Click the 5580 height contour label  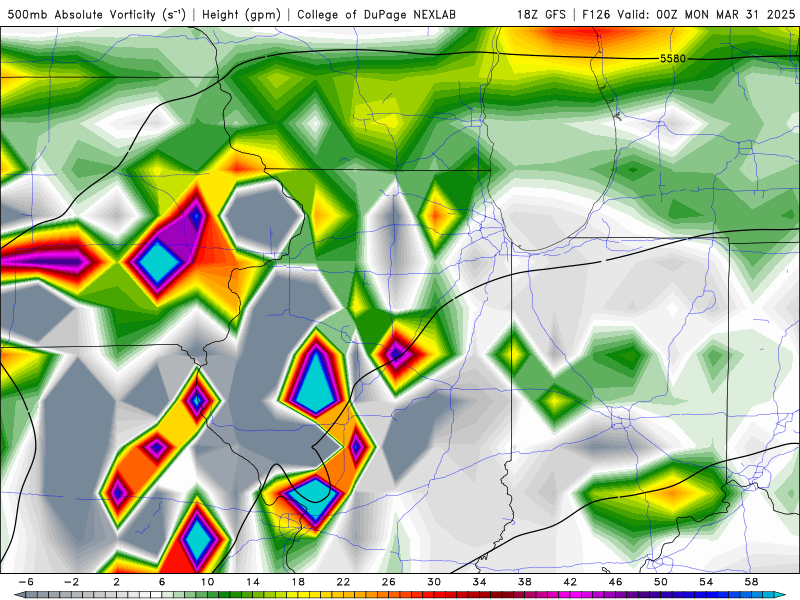[x=673, y=59]
